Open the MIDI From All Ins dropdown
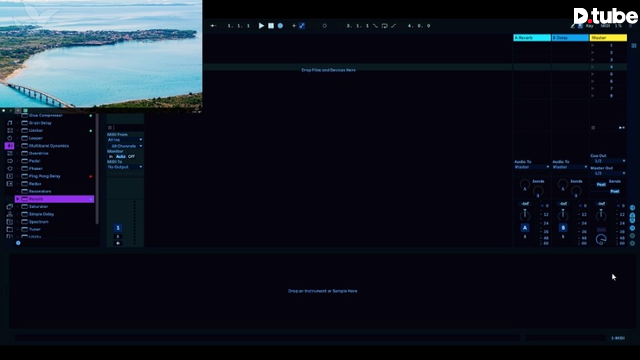 tap(125, 140)
